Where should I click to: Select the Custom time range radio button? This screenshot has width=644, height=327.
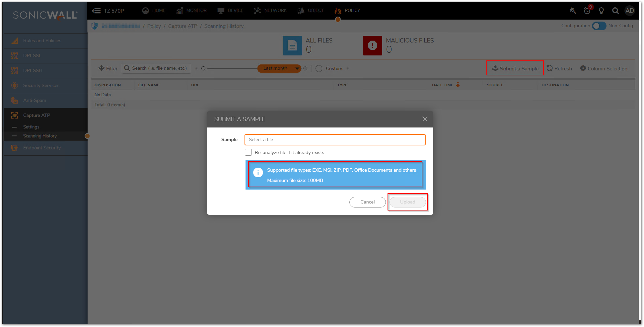coord(319,69)
